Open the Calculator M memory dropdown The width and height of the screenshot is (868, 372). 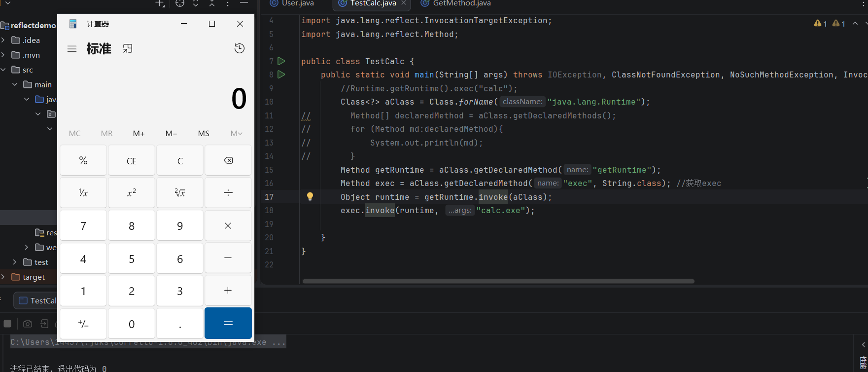pyautogui.click(x=236, y=133)
